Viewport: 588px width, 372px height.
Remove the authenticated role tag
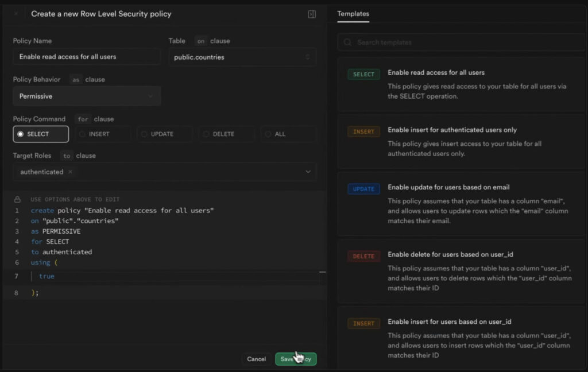(70, 172)
